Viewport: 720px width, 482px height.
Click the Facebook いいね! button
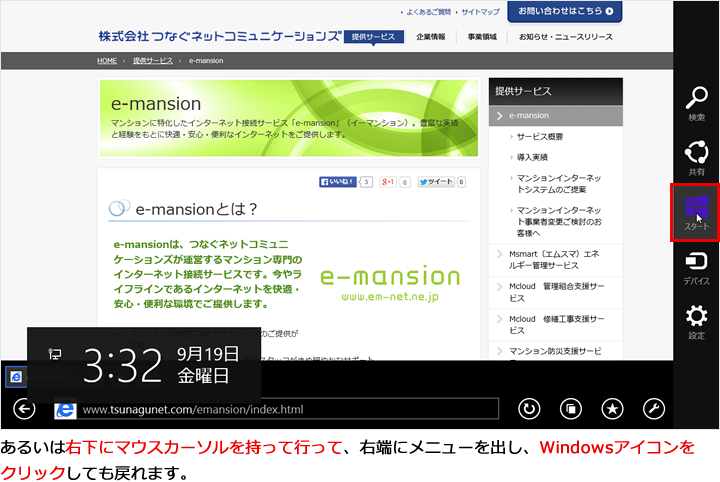coord(338,182)
